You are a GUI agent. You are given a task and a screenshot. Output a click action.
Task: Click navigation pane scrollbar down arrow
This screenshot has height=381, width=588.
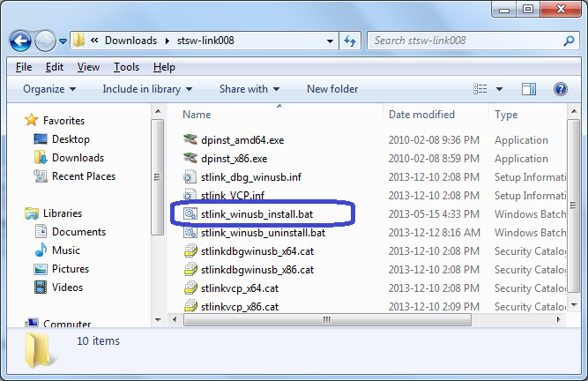click(158, 320)
